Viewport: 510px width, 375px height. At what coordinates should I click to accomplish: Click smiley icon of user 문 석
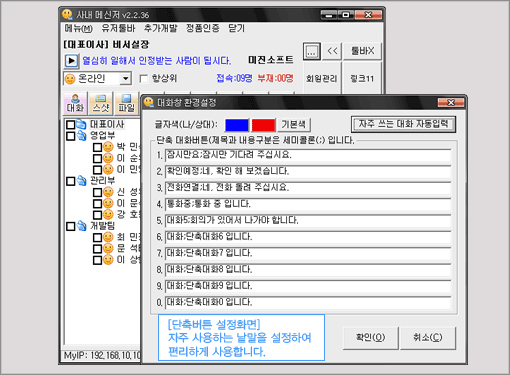point(108,248)
